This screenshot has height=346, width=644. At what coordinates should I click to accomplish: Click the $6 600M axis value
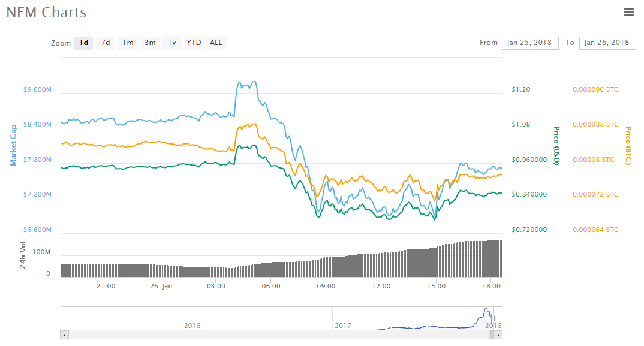tap(37, 230)
